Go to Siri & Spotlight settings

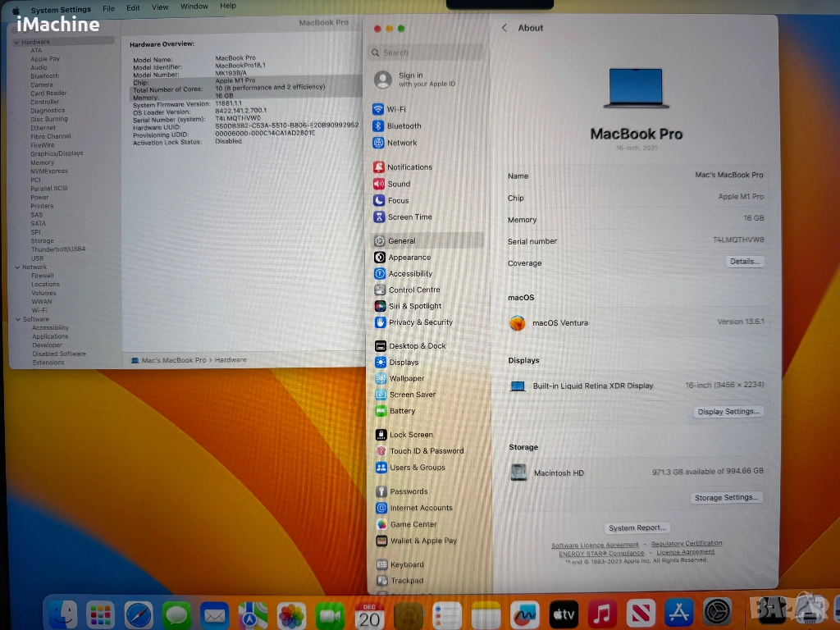pyautogui.click(x=414, y=306)
